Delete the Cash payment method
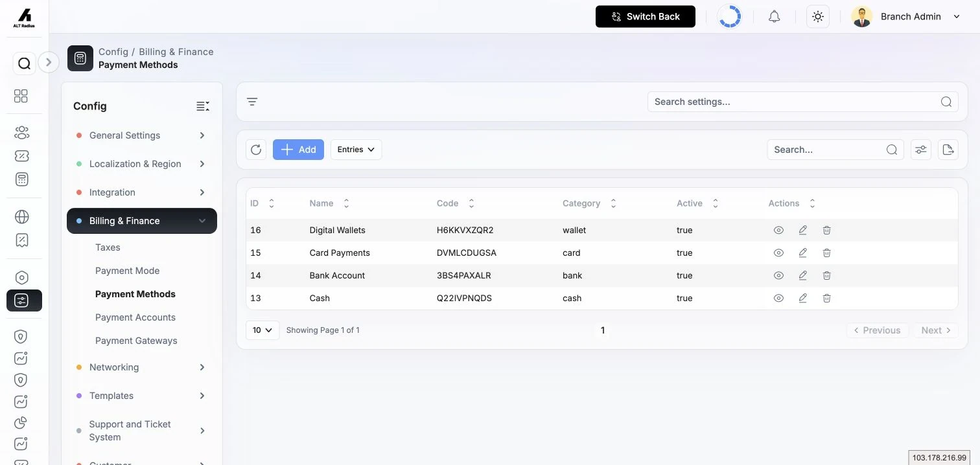Screen dimensions: 980x465 827,298
